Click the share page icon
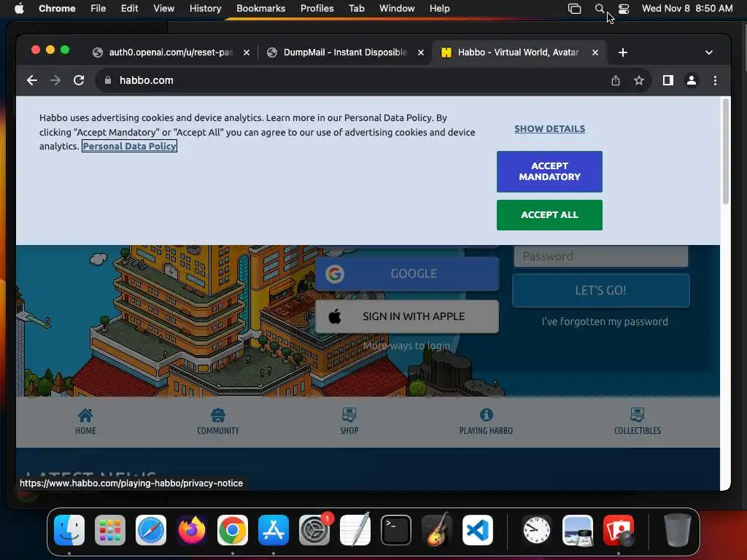This screenshot has width=747, height=560. click(x=616, y=80)
